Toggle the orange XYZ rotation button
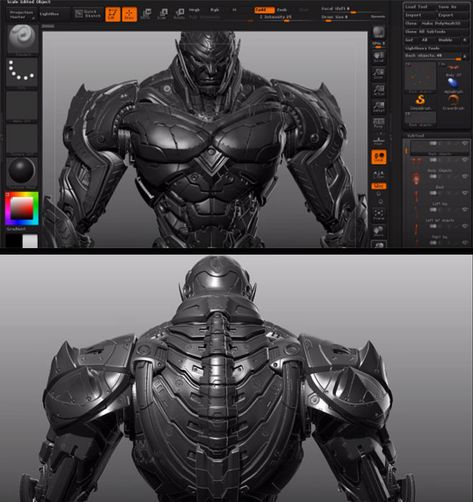Screen dimensions: 473x502 click(379, 186)
